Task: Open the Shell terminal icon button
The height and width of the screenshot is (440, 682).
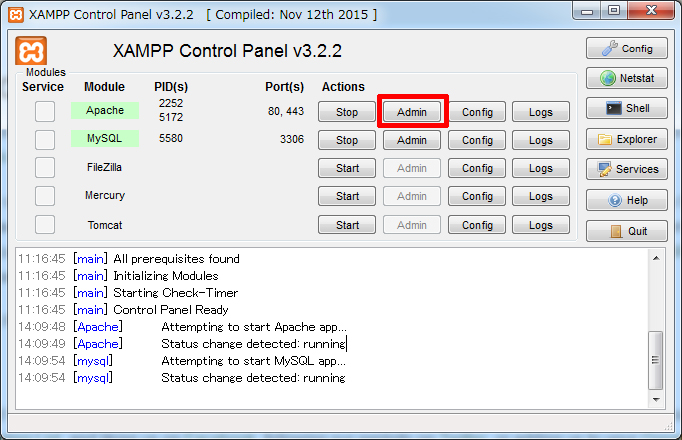Action: click(626, 109)
